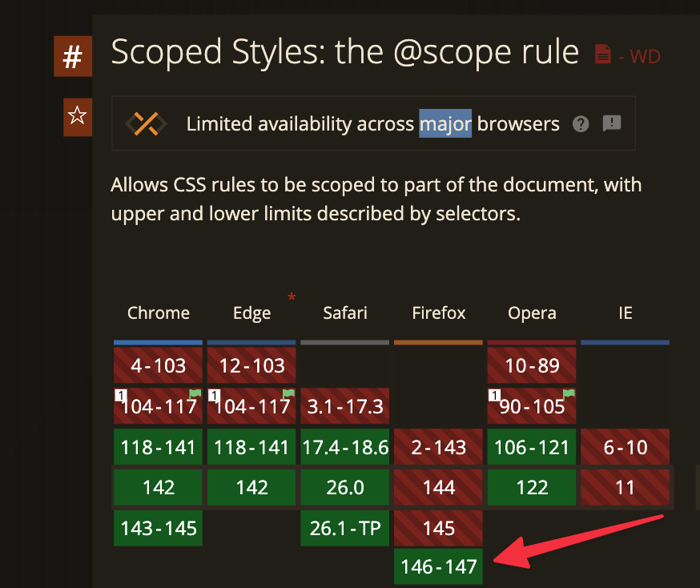Click the note 1 marker on Edge 104-117
The height and width of the screenshot is (588, 700).
pyautogui.click(x=215, y=395)
